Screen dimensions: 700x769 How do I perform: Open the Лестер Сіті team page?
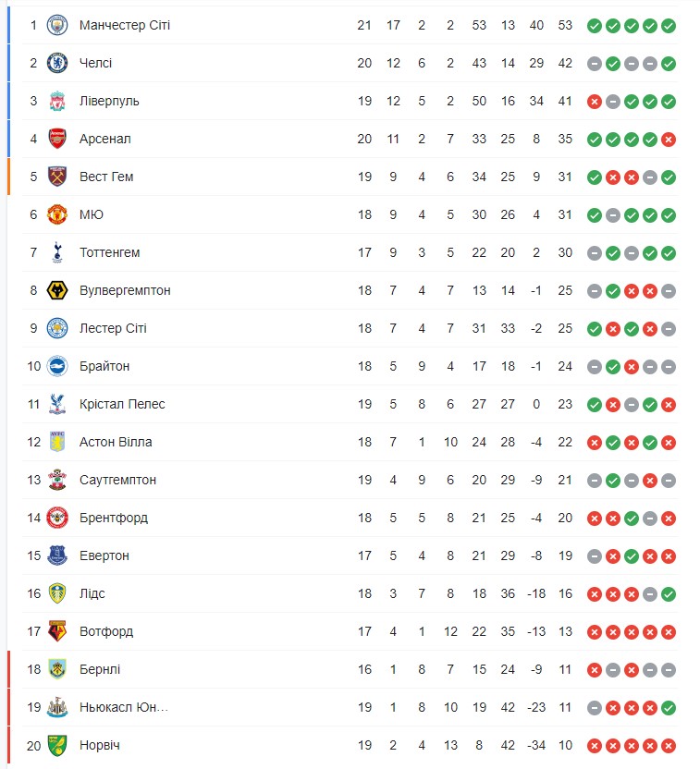pos(113,328)
